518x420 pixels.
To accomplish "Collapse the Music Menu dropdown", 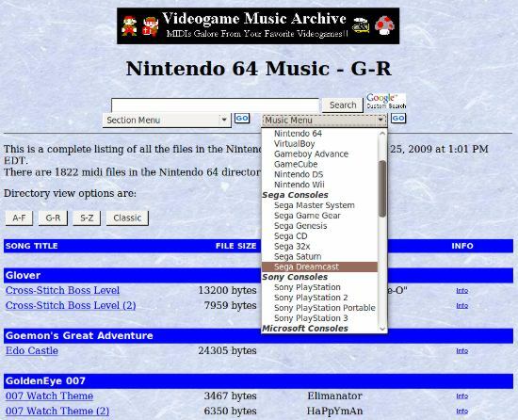I will [324, 121].
